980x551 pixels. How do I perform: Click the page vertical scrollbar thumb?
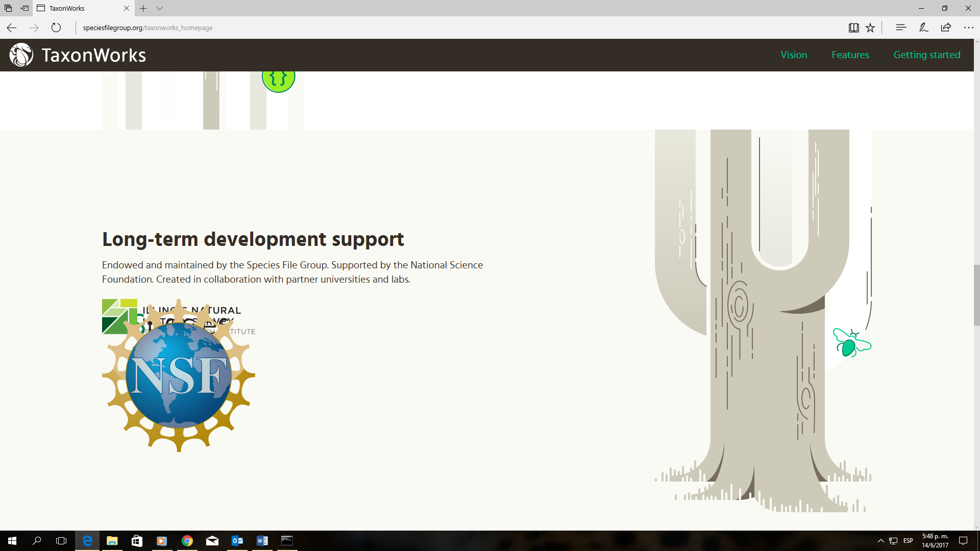(x=976, y=295)
